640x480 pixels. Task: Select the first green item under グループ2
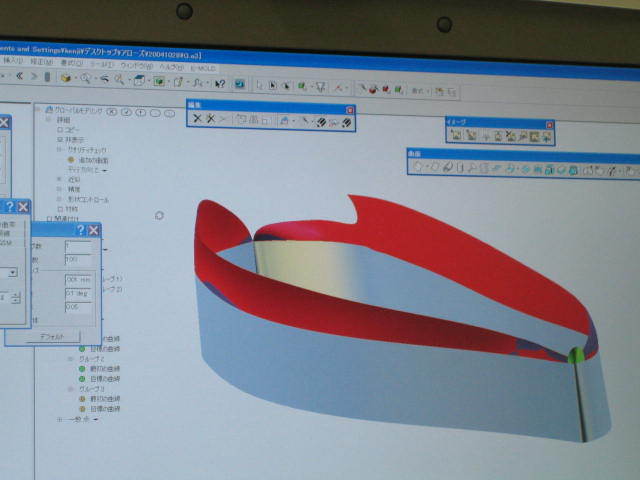(100, 369)
